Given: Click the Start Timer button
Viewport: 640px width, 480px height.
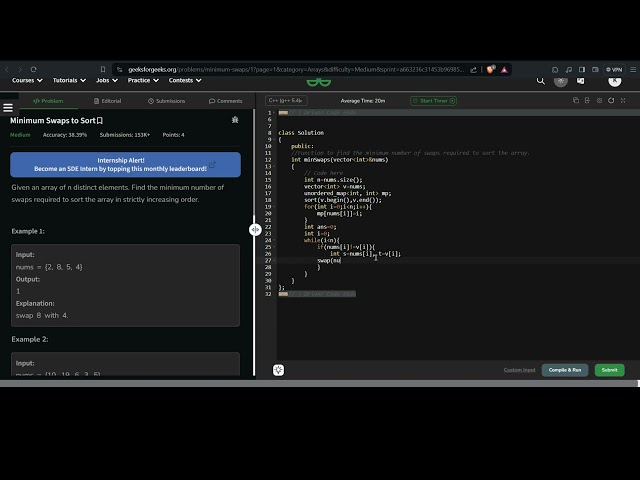Looking at the screenshot, I should 433,100.
